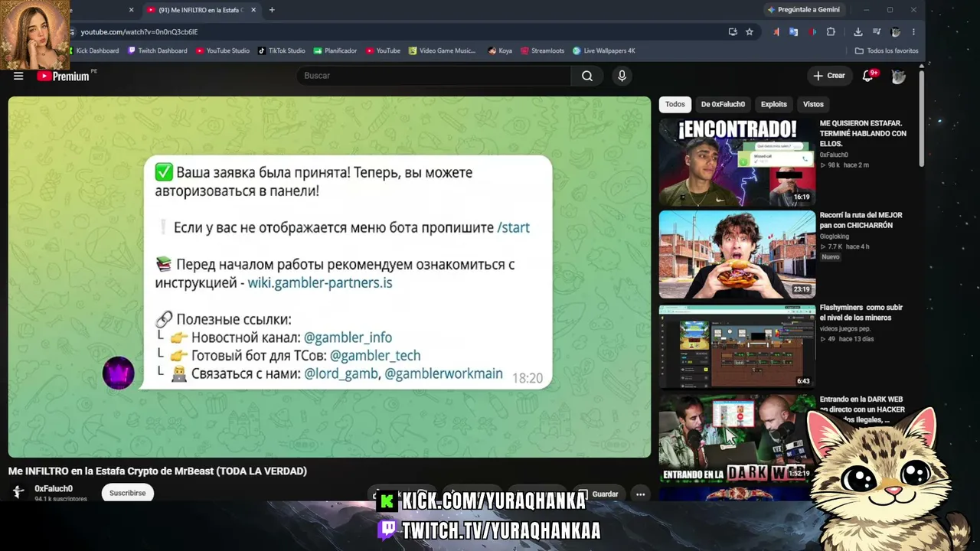Open a new browser tab
Screen dimensions: 980x551
[272, 10]
